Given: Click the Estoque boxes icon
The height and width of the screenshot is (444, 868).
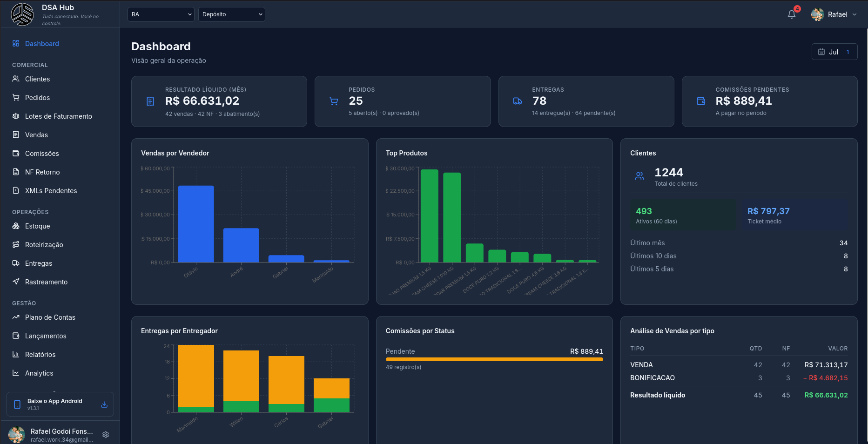Looking at the screenshot, I should click(16, 226).
